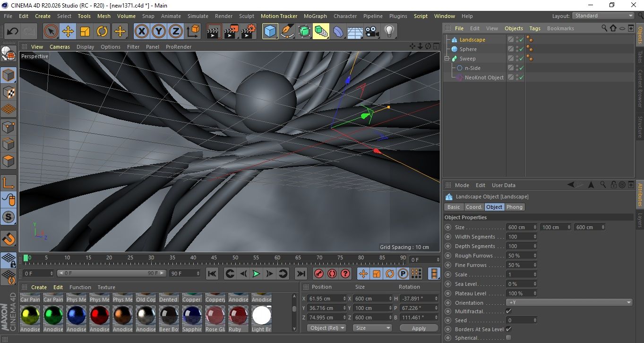Open the Orientation +Y dropdown
Viewport: 644px width, 343px height.
[x=569, y=302]
